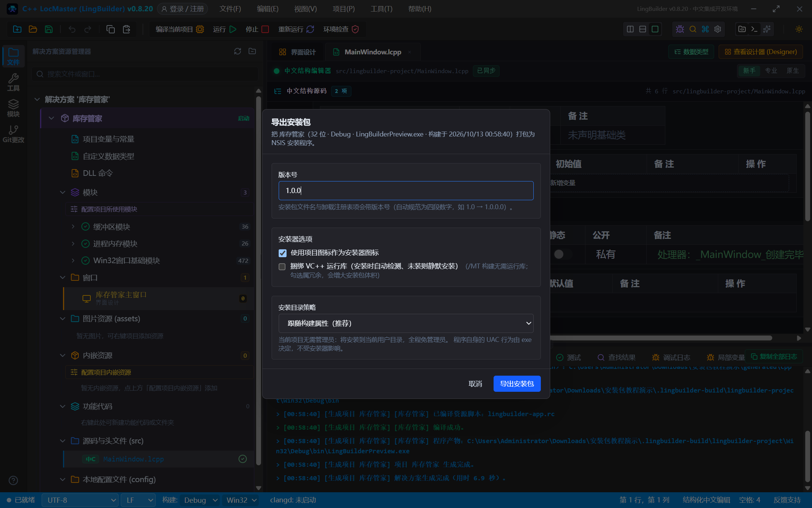Image resolution: width=812 pixels, height=508 pixels.
Task: Open the 模块 sidebar panel
Action: pos(14,108)
